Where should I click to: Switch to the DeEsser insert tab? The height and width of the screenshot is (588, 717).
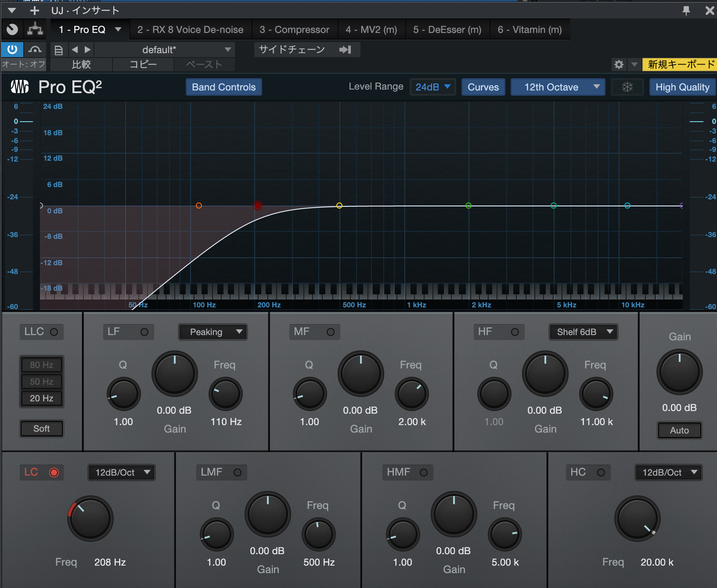tap(447, 29)
